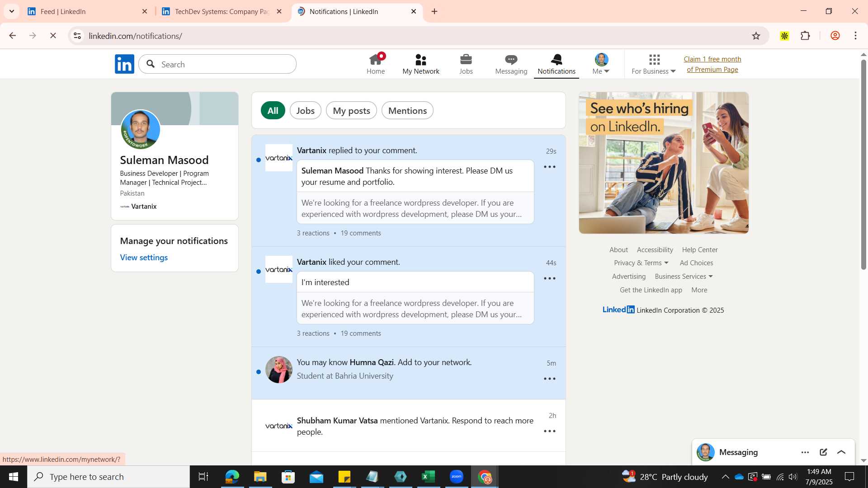Viewport: 868px width, 488px height.
Task: Open Excel from taskbar
Action: [x=428, y=477]
